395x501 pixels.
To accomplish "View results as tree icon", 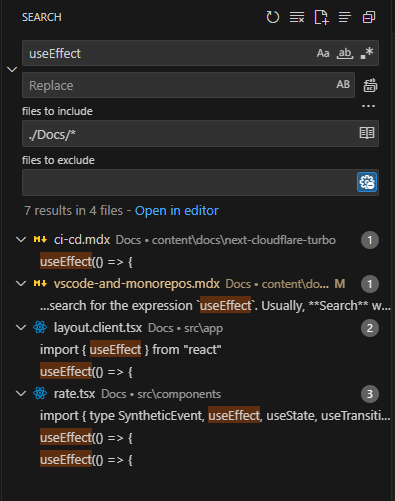I will click(x=345, y=17).
